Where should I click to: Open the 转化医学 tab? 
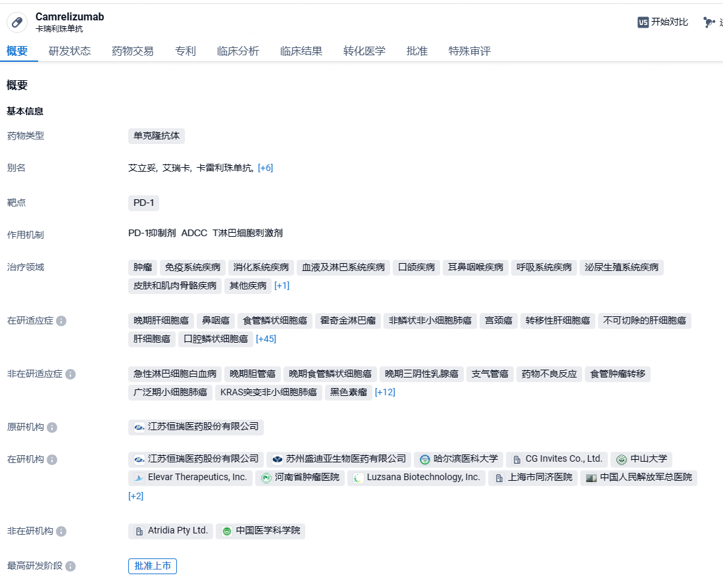click(x=364, y=51)
